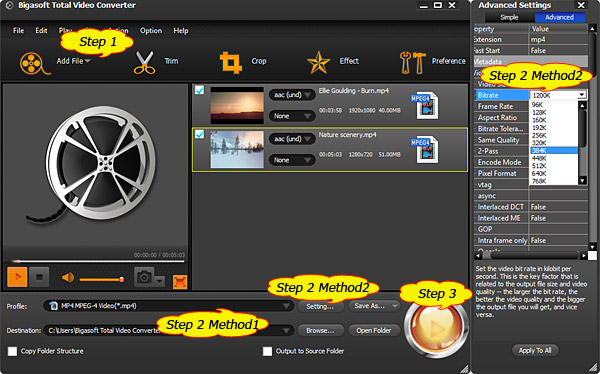Click the speaker mute icon
The width and height of the screenshot is (600, 374).
click(68, 278)
